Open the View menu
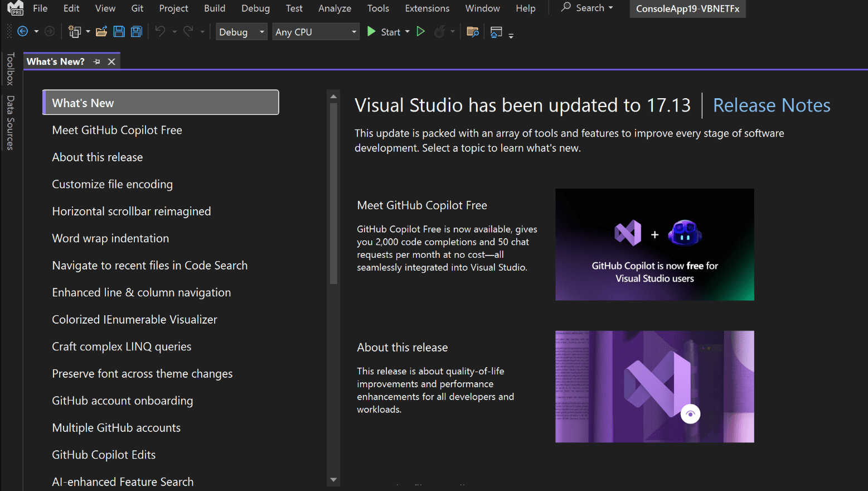868x491 pixels. pos(105,8)
